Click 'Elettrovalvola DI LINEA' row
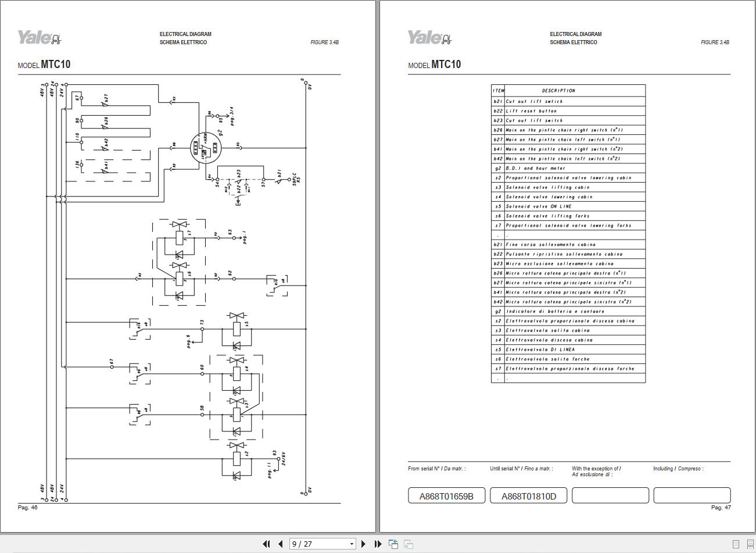This screenshot has height=553, width=756. tap(568, 349)
